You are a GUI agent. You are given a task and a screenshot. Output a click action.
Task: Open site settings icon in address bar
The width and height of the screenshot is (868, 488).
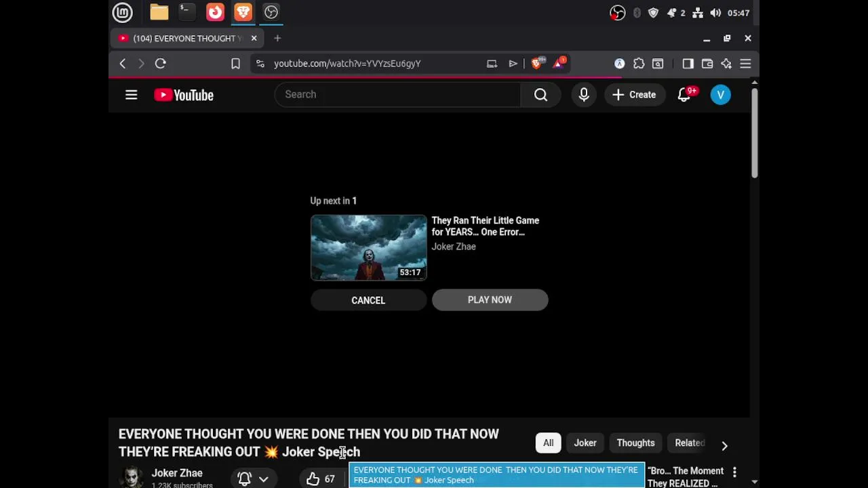coord(260,64)
